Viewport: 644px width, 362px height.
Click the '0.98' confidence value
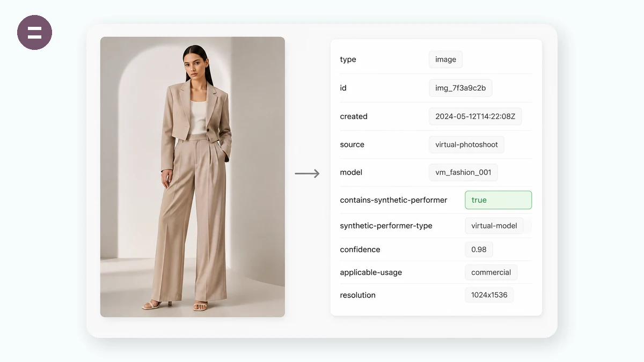(479, 249)
